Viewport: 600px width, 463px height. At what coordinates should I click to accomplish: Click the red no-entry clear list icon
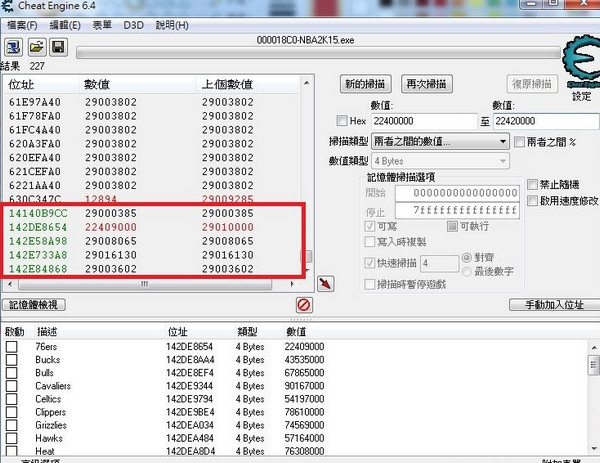coord(304,304)
